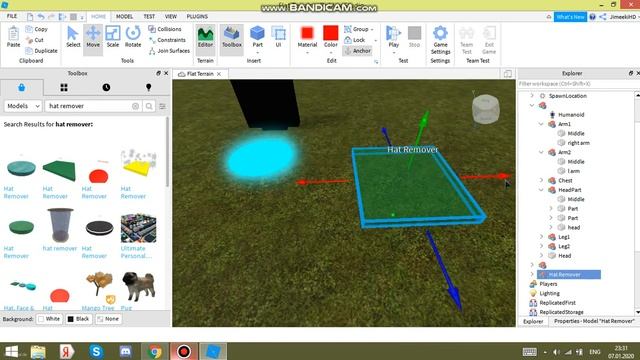This screenshot has width=640, height=360.
Task: Open the Flat Terrain document tab
Action: coord(200,74)
